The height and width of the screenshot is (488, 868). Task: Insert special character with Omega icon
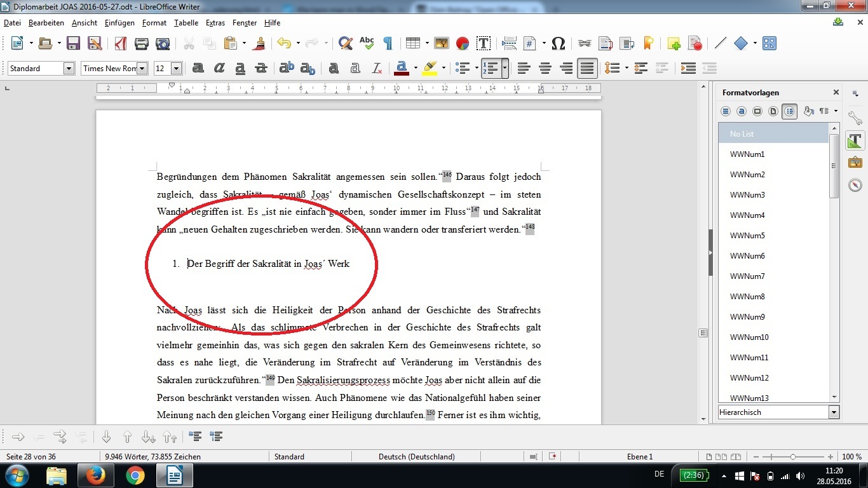(559, 43)
